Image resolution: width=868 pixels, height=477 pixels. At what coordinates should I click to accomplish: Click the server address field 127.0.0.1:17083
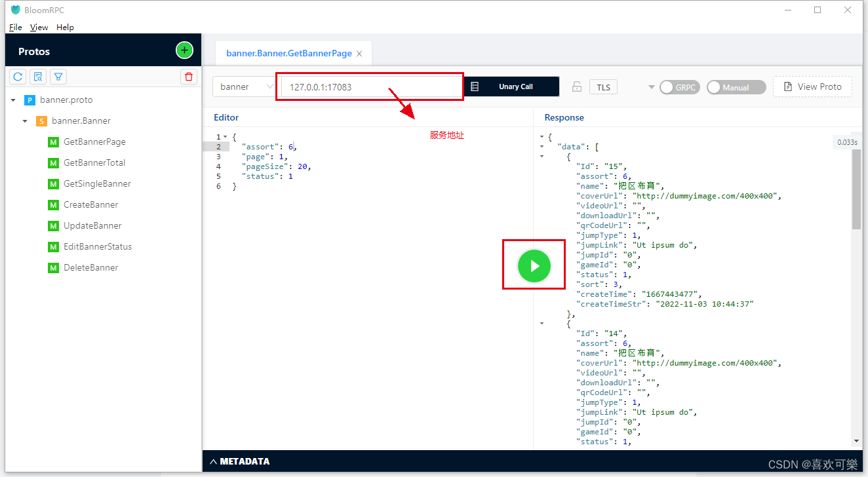point(371,86)
